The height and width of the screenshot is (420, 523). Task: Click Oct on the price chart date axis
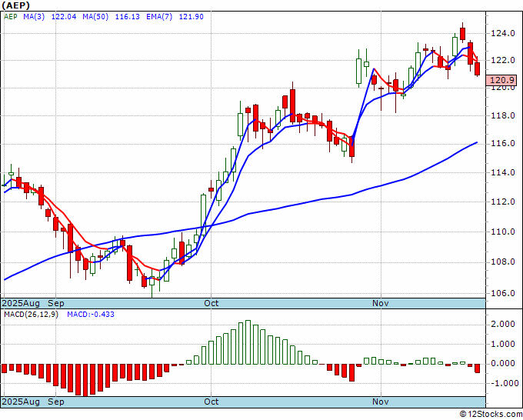tap(212, 303)
